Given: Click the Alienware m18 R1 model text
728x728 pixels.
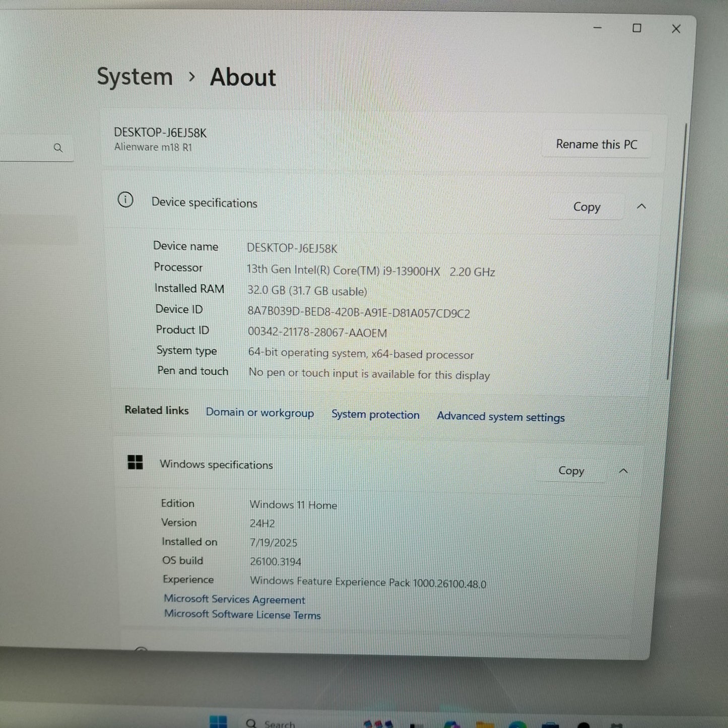Looking at the screenshot, I should [153, 147].
